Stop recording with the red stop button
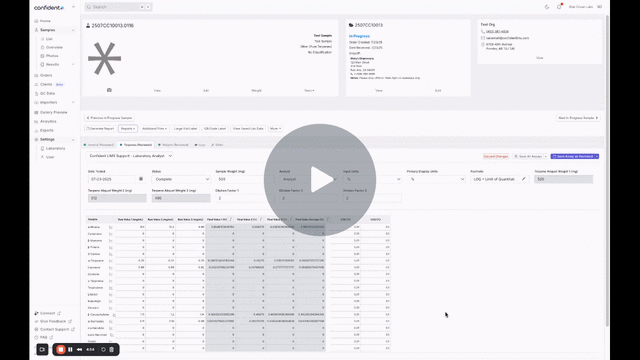Image resolution: width=640 pixels, height=360 pixels. coord(61,349)
